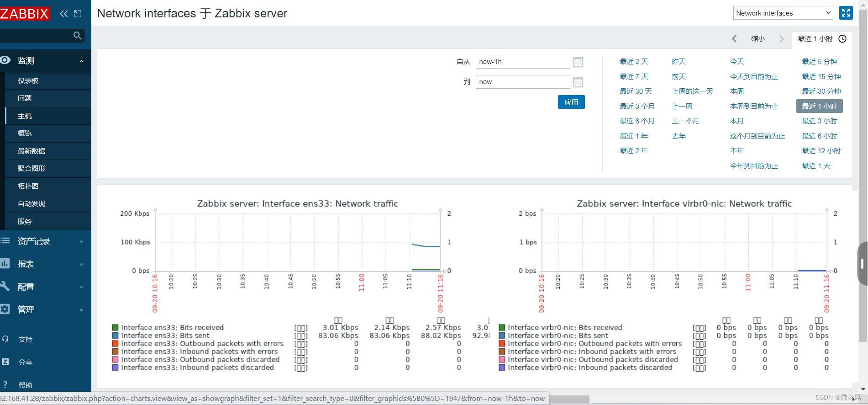Go to next time period arrow

click(781, 39)
